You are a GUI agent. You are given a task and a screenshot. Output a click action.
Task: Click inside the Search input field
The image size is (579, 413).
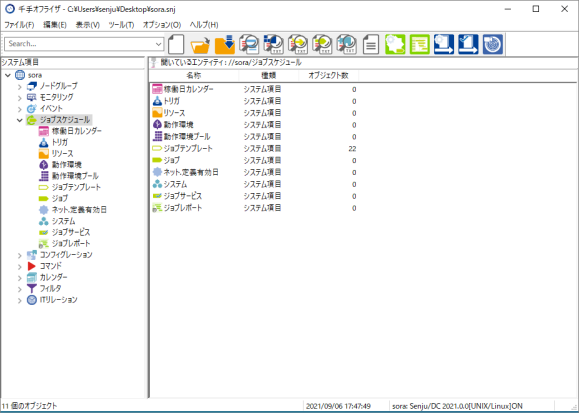[79, 44]
